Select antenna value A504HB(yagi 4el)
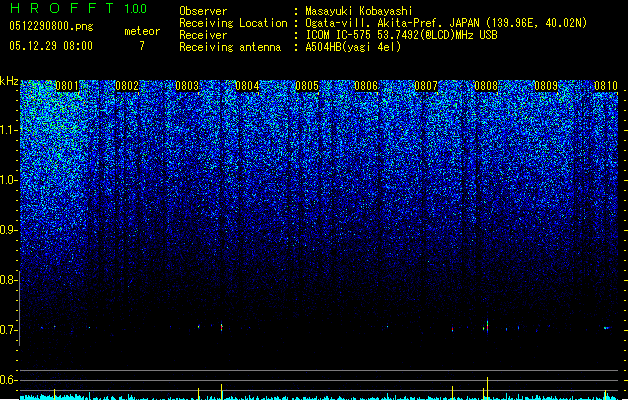 click(353, 47)
